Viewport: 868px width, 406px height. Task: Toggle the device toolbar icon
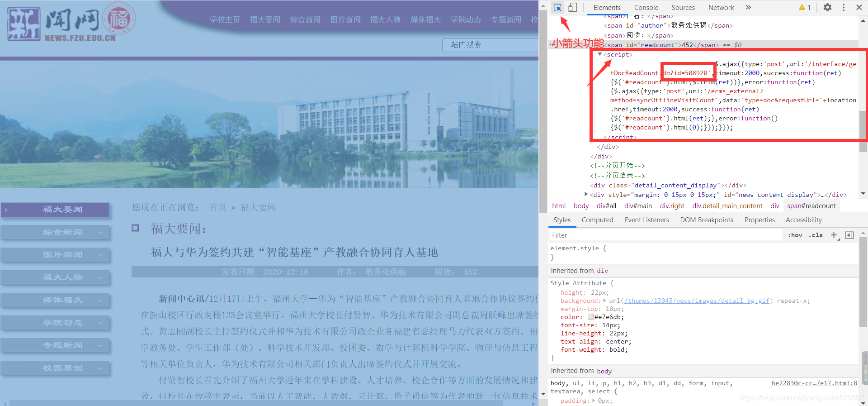tap(572, 7)
